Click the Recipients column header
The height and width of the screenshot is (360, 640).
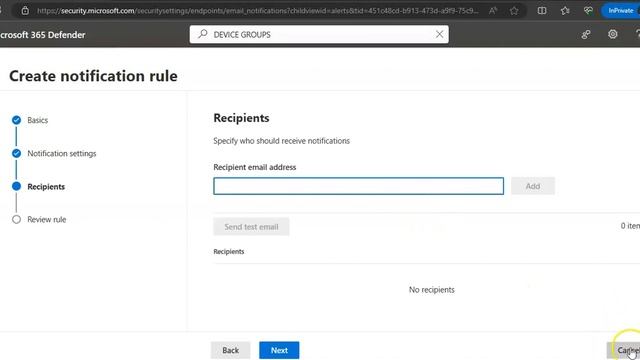click(229, 251)
